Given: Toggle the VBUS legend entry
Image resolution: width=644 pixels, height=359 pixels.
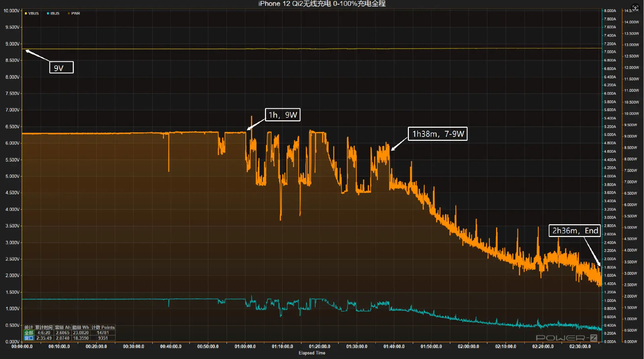Looking at the screenshot, I should (x=32, y=13).
